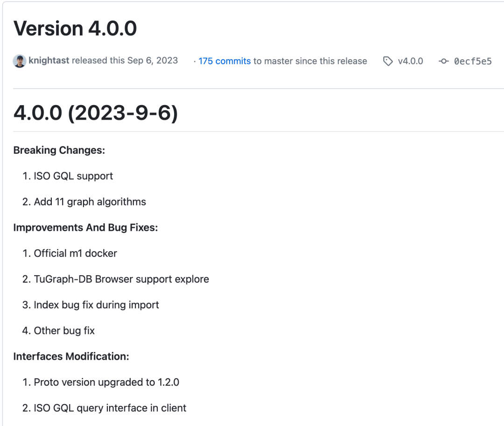This screenshot has height=426, width=504.
Task: Click the "Add 11 graph algorithms" item
Action: click(90, 202)
